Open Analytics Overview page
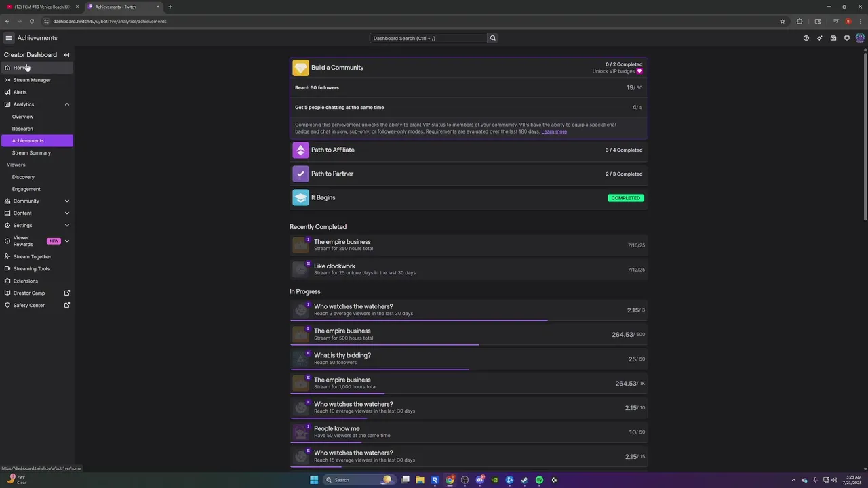Screen dimensions: 868x488 pyautogui.click(x=37, y=117)
